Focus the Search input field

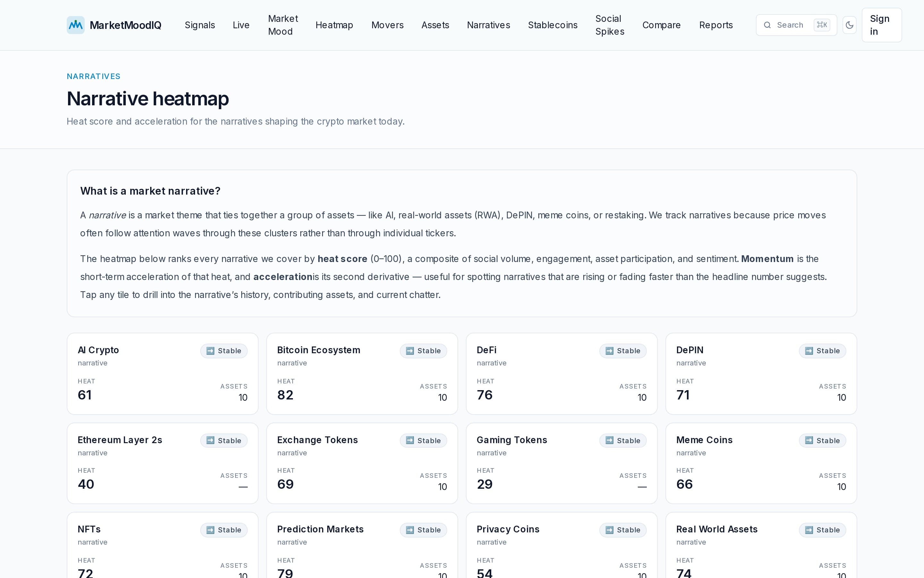(x=796, y=25)
